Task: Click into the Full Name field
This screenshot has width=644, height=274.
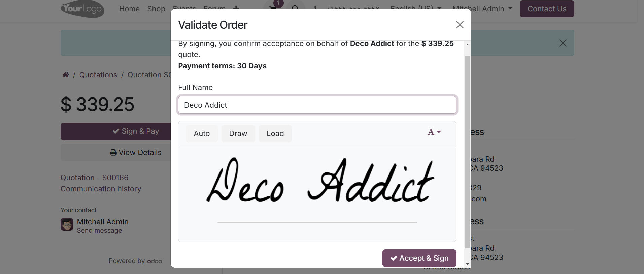Action: coord(317,105)
